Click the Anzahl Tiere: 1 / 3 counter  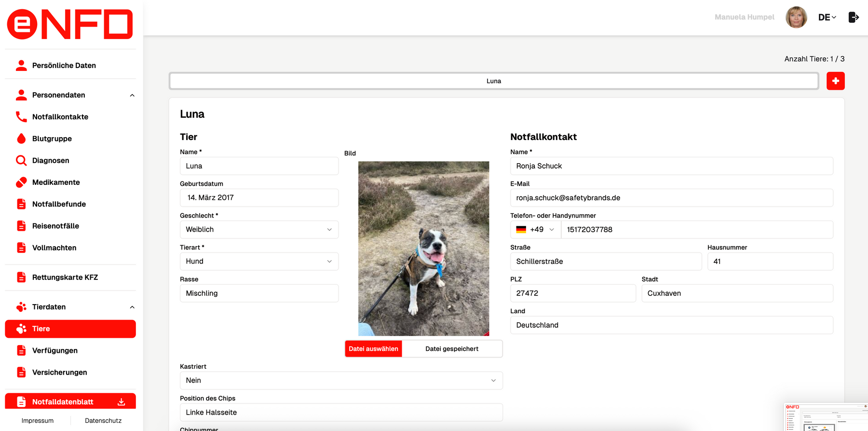[814, 59]
